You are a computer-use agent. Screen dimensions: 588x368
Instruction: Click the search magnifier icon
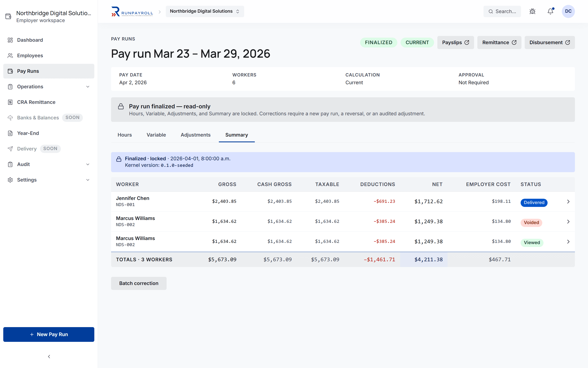pyautogui.click(x=491, y=11)
